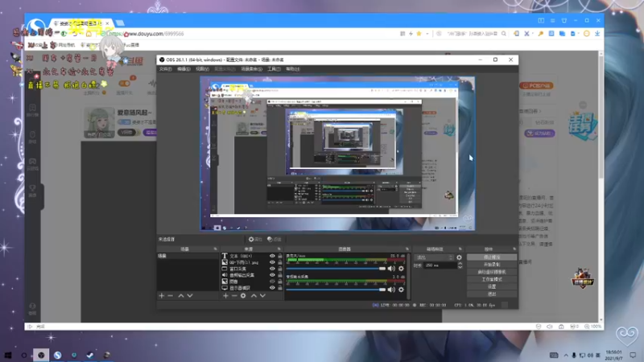Click the OBS icon on the taskbar
This screenshot has width=644, height=362.
click(x=41, y=355)
